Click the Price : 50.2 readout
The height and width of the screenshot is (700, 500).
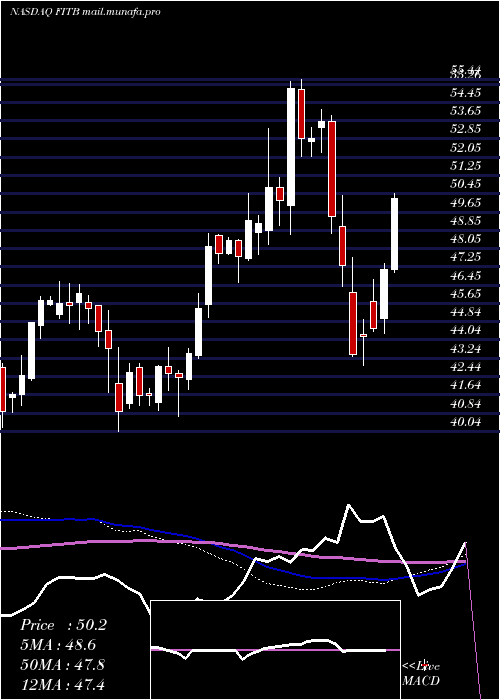coord(63,625)
